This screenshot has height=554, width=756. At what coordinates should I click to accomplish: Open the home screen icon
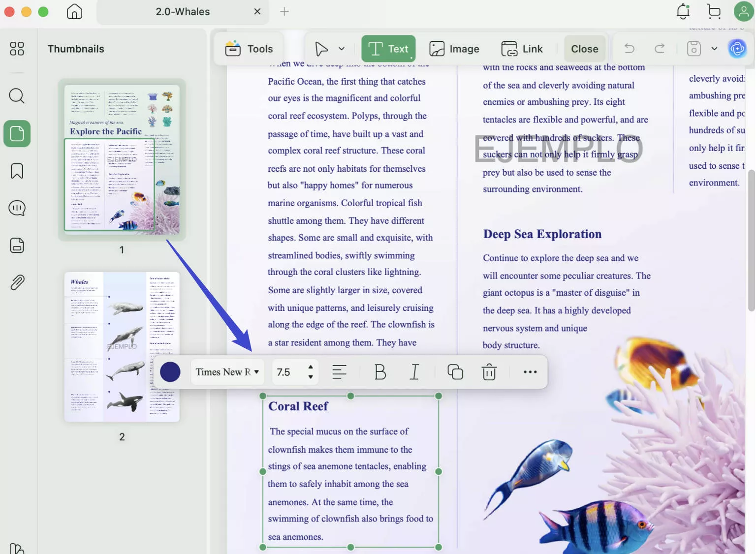(74, 11)
